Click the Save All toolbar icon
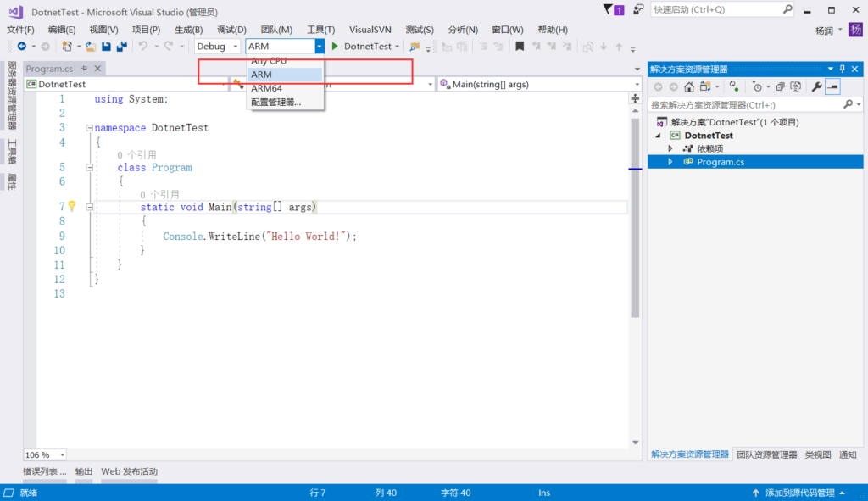Image resolution: width=868 pixels, height=501 pixels. 122,47
